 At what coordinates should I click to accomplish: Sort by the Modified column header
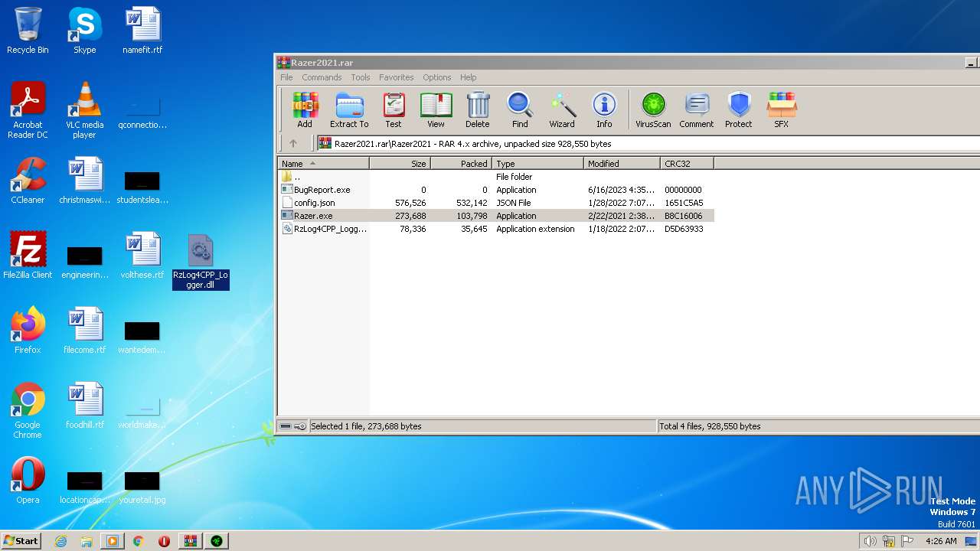[622, 163]
